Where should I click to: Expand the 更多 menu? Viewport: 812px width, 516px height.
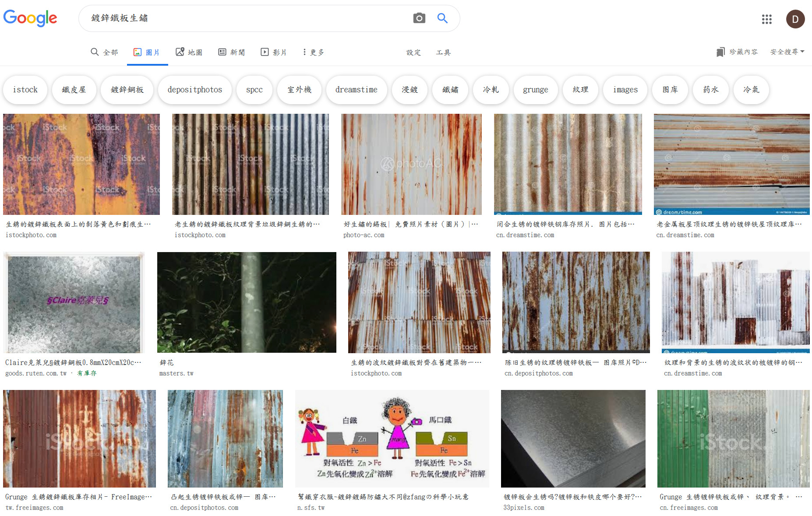314,52
